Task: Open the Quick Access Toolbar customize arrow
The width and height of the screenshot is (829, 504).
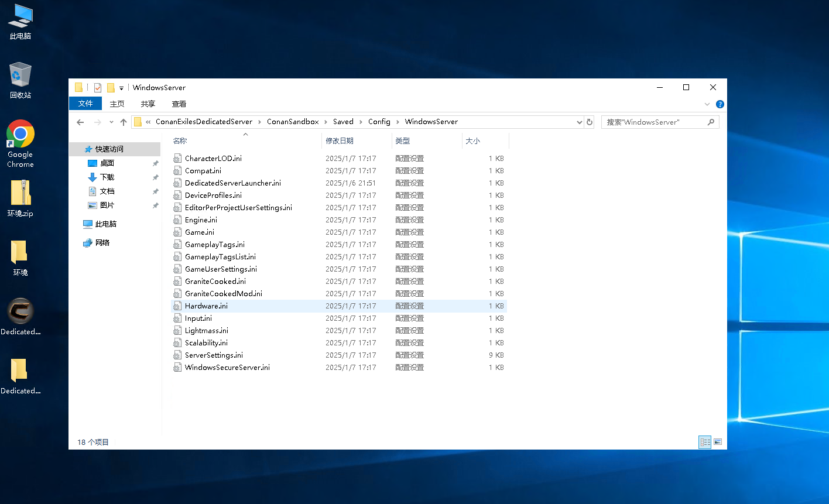Action: [121, 88]
